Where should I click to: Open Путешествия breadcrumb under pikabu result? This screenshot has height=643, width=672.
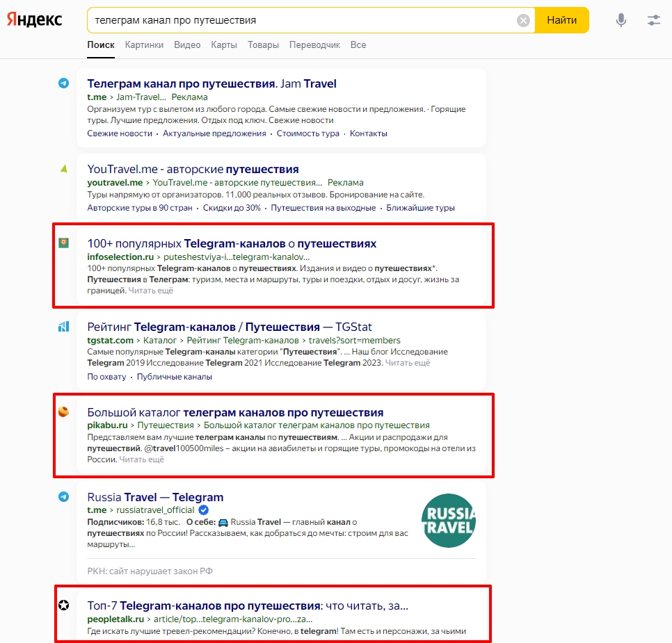click(166, 425)
